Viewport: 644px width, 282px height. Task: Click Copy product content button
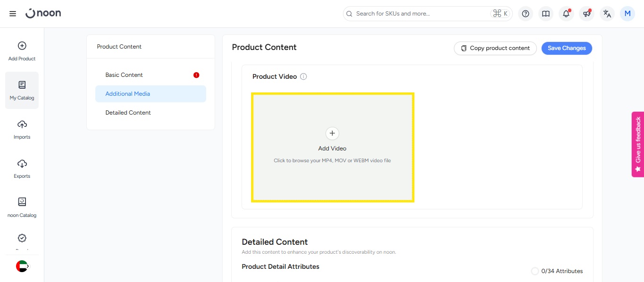[x=495, y=48]
